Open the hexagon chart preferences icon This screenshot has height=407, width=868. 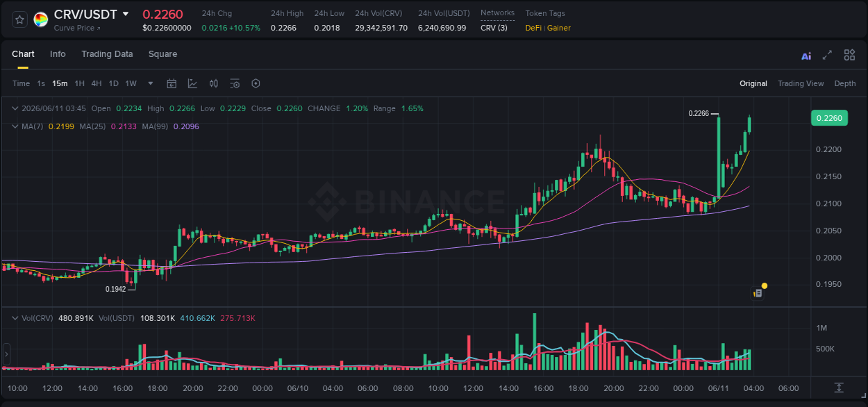pos(256,83)
